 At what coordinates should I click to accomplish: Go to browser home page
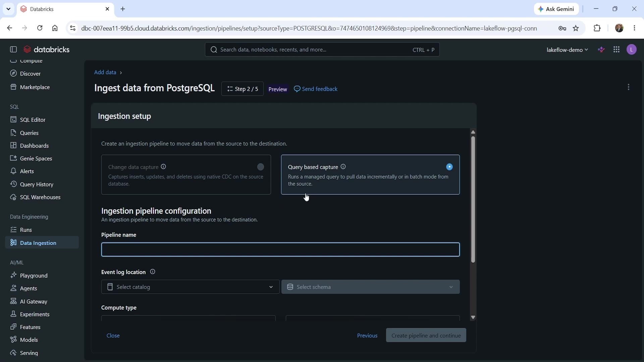pyautogui.click(x=55, y=28)
